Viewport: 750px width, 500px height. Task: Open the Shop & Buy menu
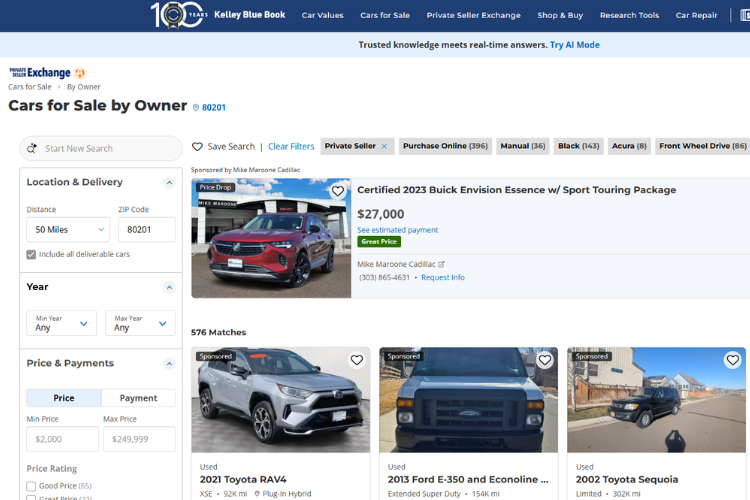(560, 15)
